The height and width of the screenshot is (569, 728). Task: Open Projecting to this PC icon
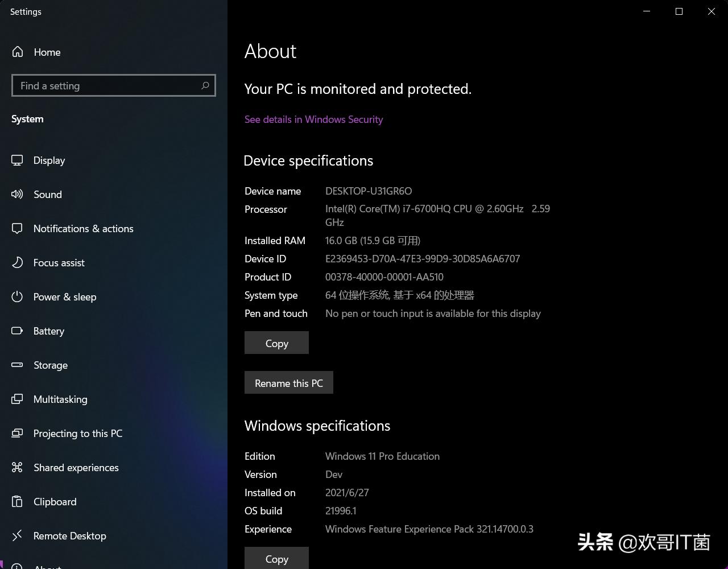(x=17, y=433)
